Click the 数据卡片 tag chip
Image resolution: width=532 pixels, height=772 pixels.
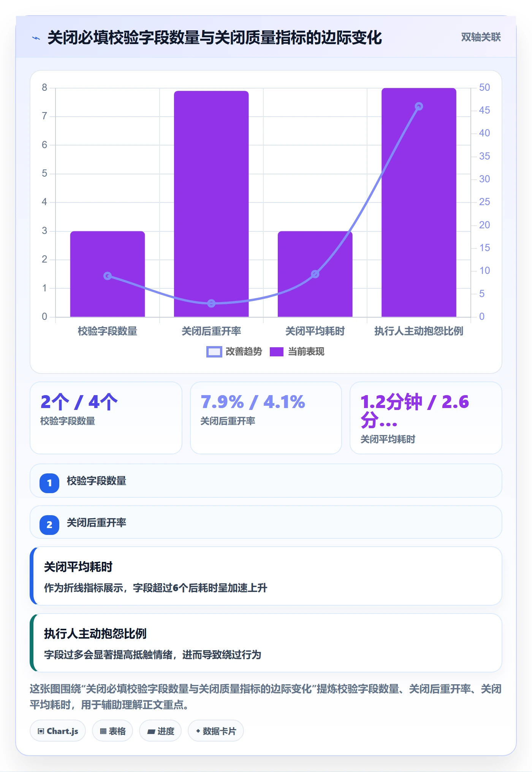coord(216,731)
